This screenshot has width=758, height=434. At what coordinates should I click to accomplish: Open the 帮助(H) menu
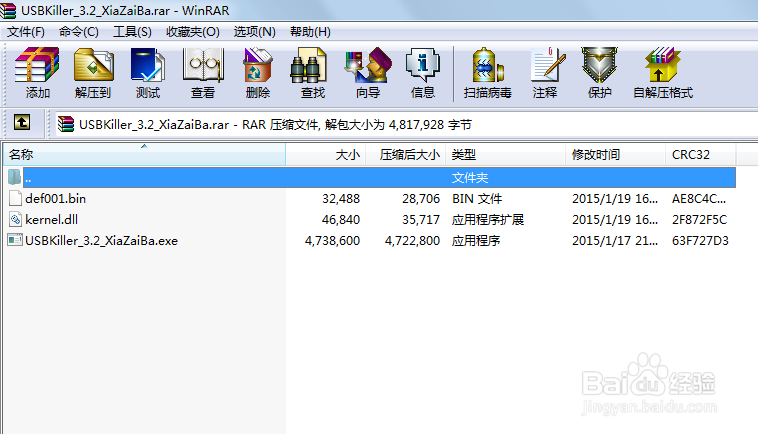[310, 32]
